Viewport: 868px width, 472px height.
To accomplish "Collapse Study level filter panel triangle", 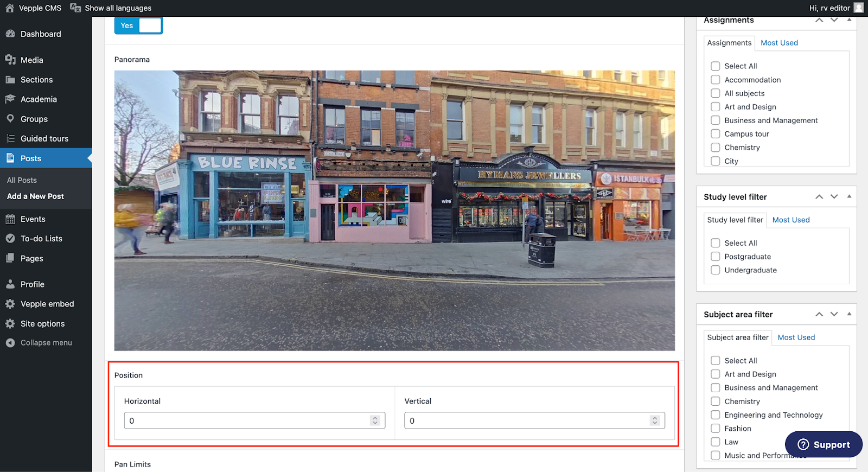I will [x=849, y=196].
